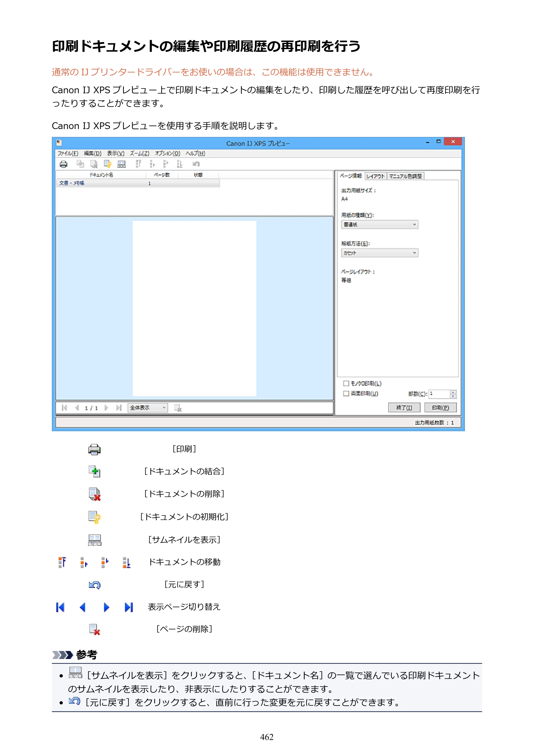Click View Thumbnails icon in preview toolbar
The image size is (534, 756).
coord(121,164)
